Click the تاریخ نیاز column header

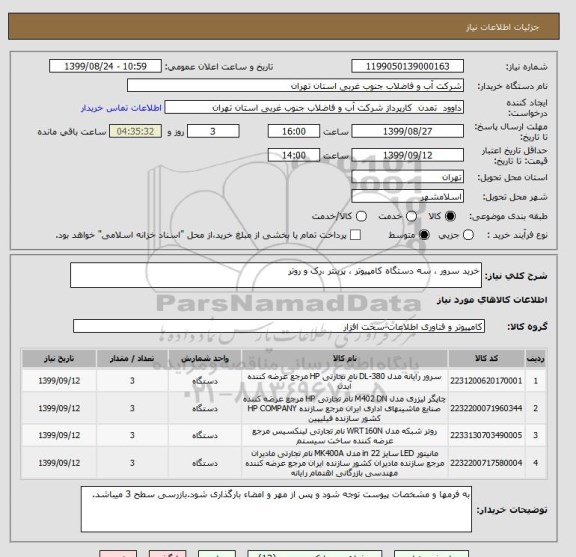(59, 359)
